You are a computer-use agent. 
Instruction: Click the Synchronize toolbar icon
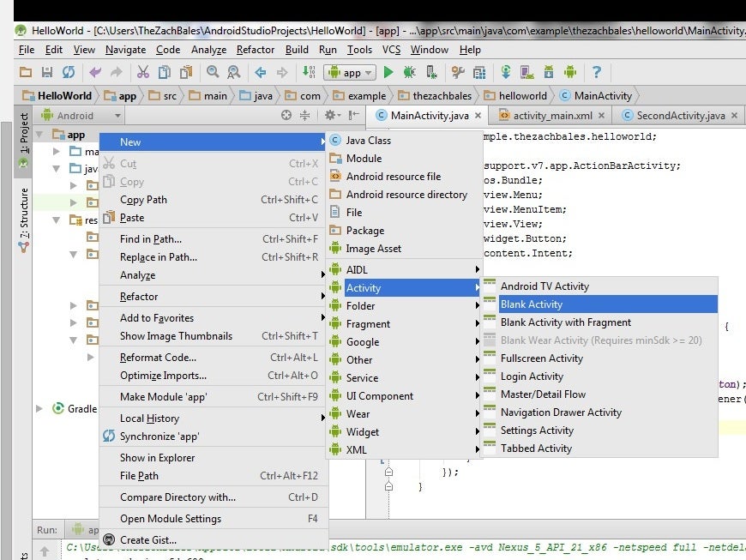69,72
